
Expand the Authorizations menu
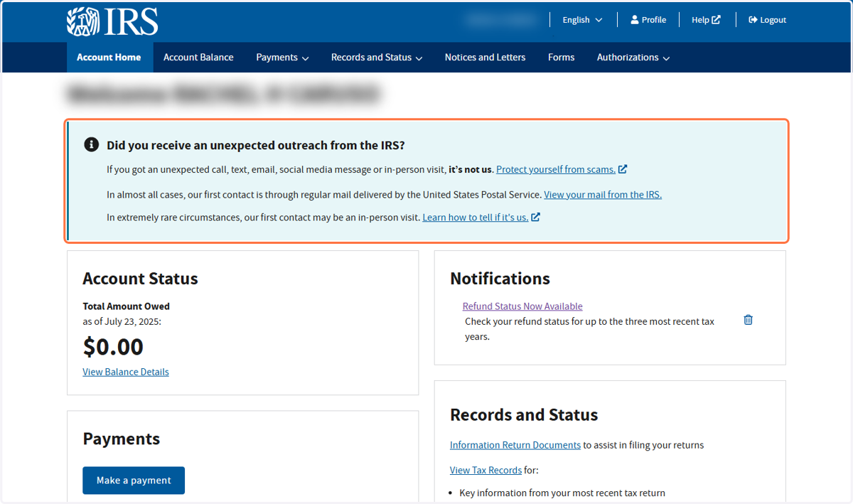click(x=633, y=58)
